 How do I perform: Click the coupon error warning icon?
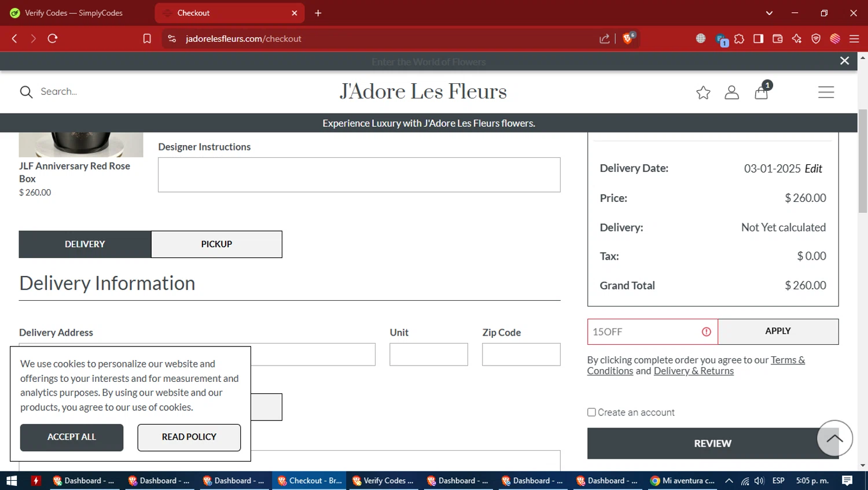point(707,331)
